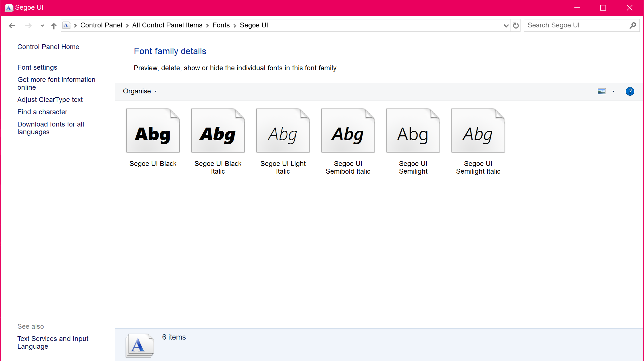Screen dimensions: 644x361
Task: Open the address bar history dropdown
Action: click(506, 25)
